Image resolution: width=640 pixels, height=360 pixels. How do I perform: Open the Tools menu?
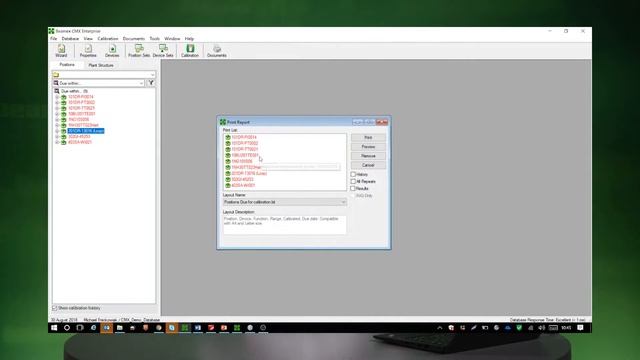tap(154, 39)
